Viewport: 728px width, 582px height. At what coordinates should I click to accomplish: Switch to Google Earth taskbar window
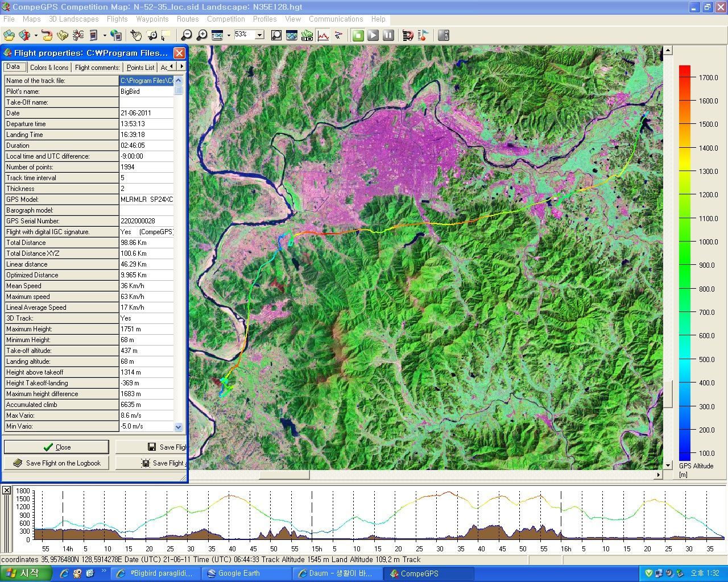point(247,573)
